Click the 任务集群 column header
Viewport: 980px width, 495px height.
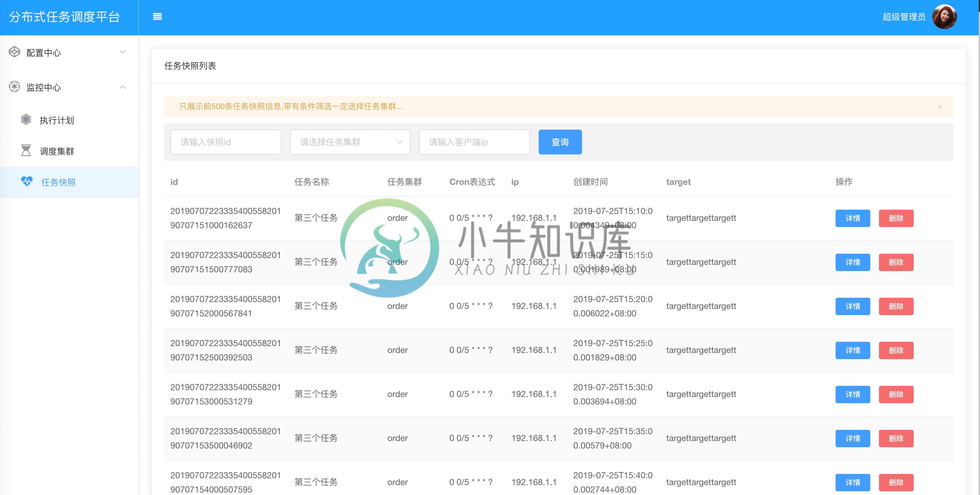tap(404, 182)
